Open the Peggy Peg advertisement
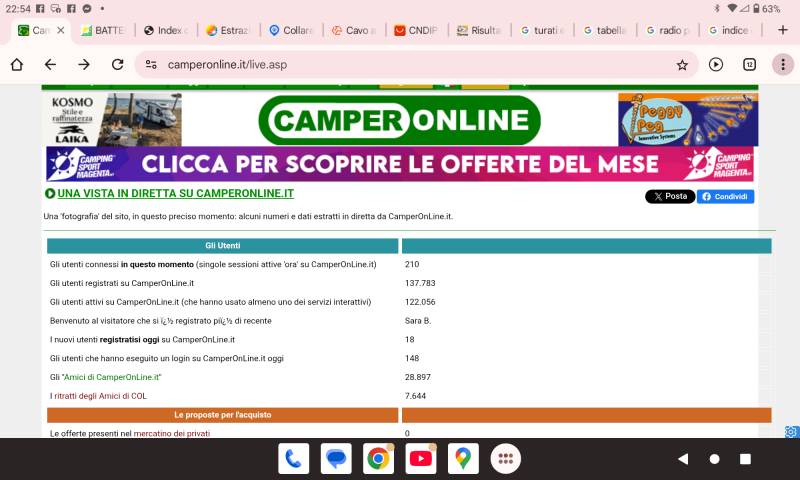 pos(688,119)
